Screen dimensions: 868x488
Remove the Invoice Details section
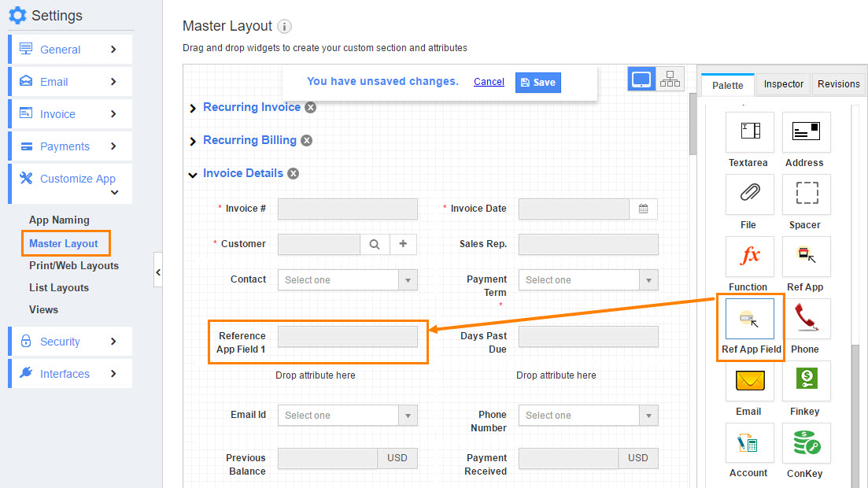pos(293,173)
